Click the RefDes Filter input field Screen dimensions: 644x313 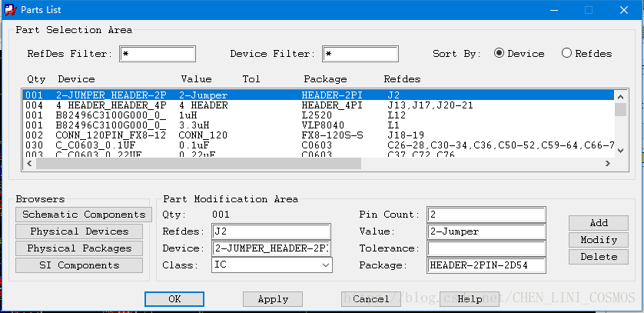click(x=158, y=55)
